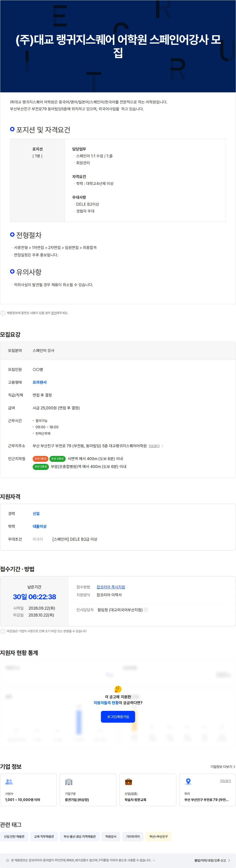Click the info icon beside 본 채용정보는 잡코리아의
The width and height of the screenshot is (236, 868).
pyautogui.click(x=7, y=860)
